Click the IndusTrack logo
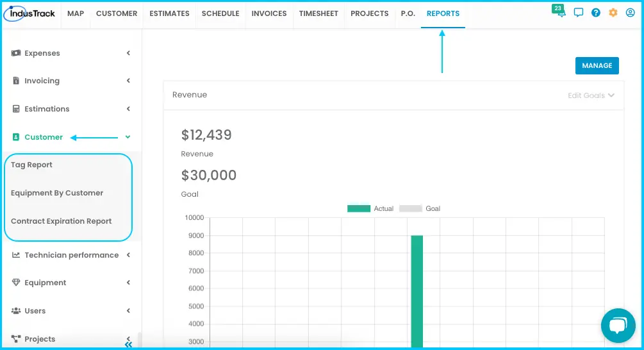The image size is (644, 350). tap(29, 13)
